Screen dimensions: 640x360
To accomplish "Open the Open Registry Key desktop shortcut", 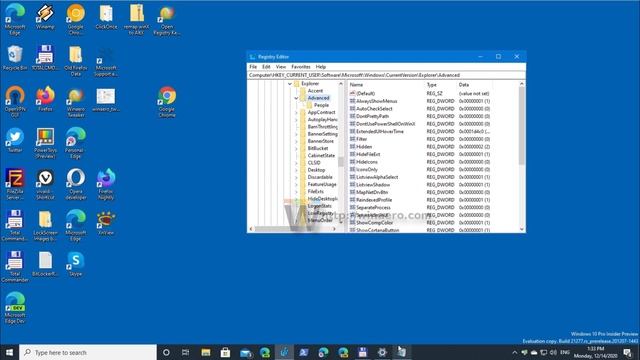I will tap(167, 20).
